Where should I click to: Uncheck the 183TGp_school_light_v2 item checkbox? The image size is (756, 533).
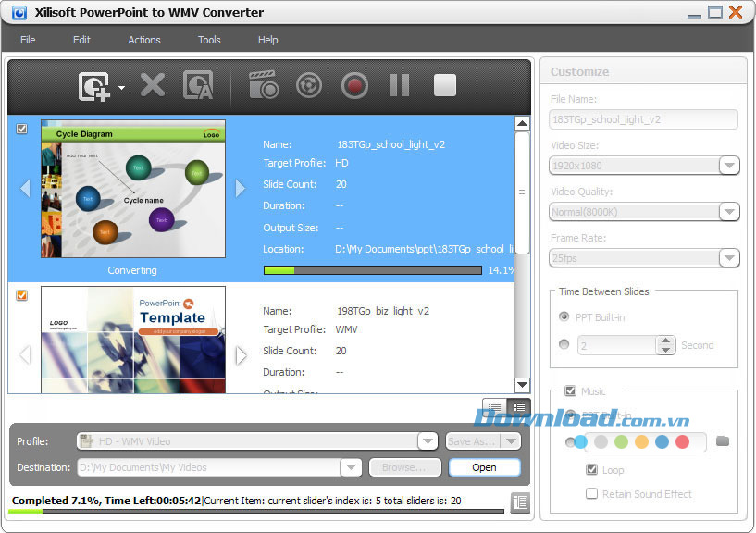point(22,129)
